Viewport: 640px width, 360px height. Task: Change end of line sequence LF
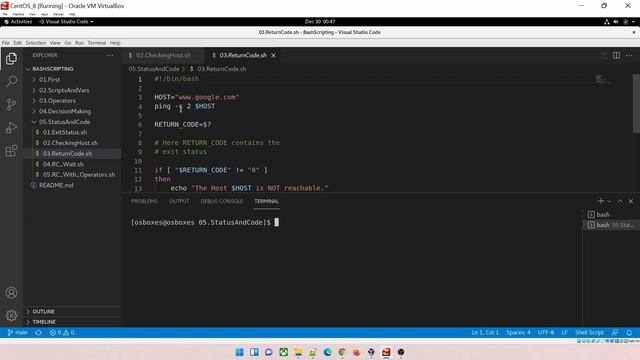pyautogui.click(x=564, y=332)
